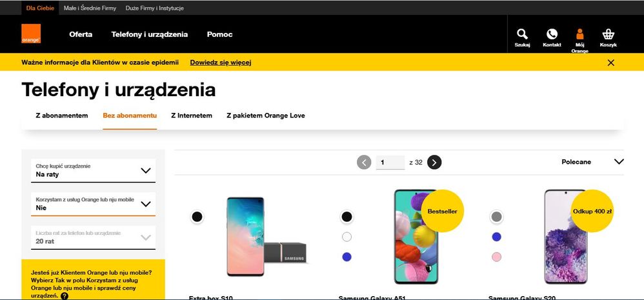Expand Chcę kupić urządzenie dropdown

click(x=93, y=171)
